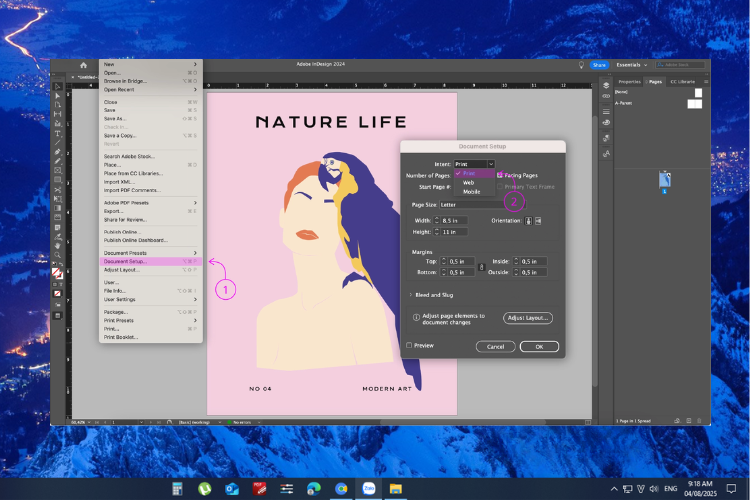
Task: Select the Hand tool in the toolbar
Action: 57,245
